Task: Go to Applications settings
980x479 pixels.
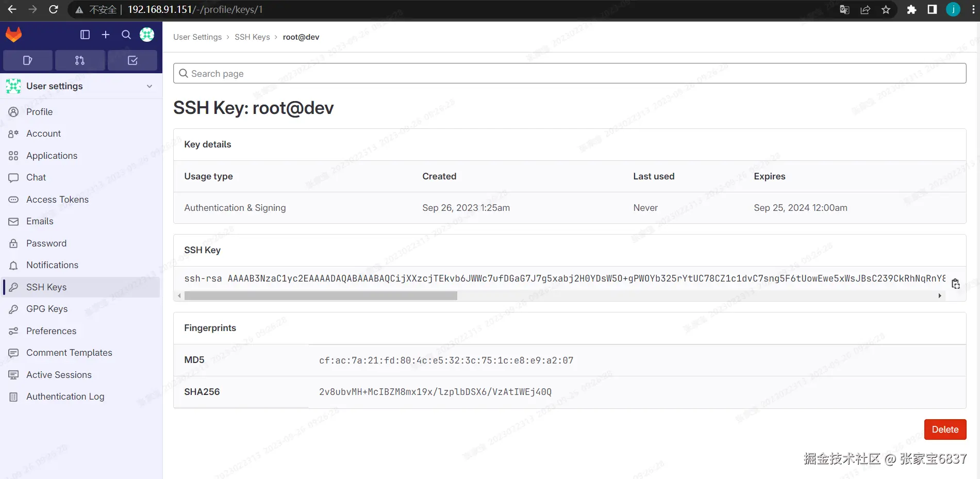Action: [81, 156]
